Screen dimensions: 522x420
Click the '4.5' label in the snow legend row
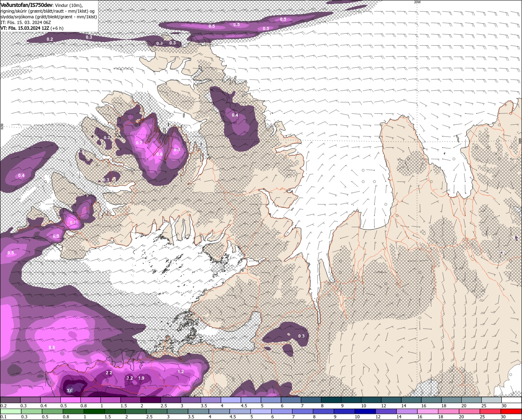pos(244,406)
